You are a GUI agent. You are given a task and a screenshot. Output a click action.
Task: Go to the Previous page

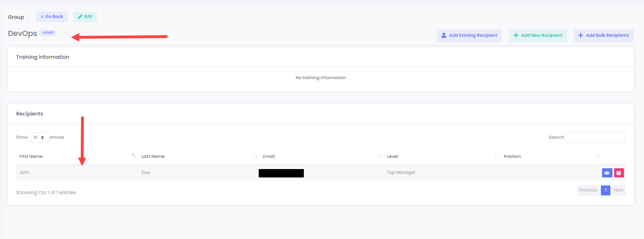pos(588,190)
